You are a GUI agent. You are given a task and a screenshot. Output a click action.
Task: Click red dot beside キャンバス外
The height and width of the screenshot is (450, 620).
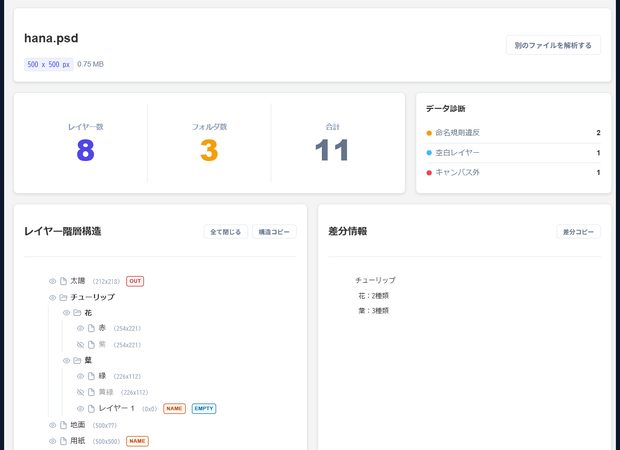coord(429,172)
